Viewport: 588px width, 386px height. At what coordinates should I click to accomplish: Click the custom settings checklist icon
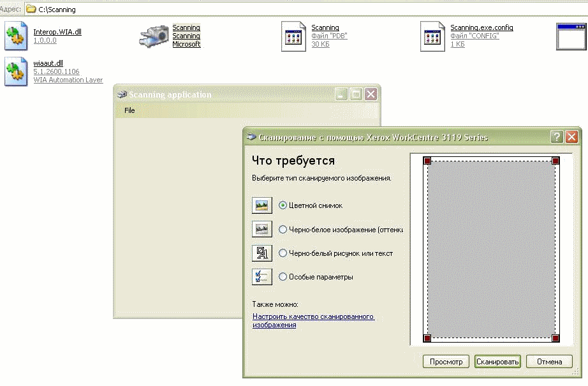[x=261, y=277]
